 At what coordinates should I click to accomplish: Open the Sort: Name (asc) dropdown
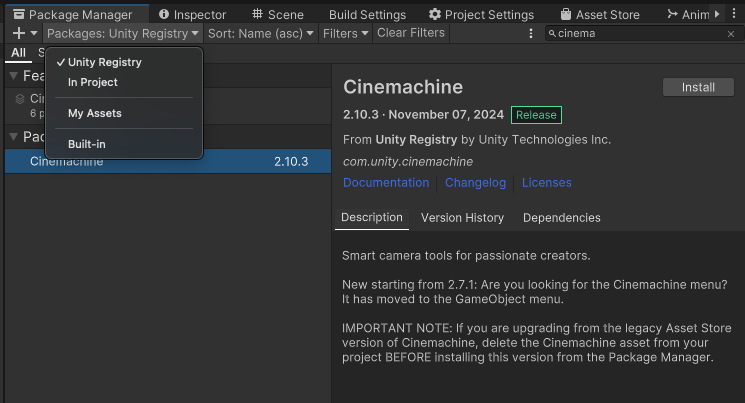261,33
